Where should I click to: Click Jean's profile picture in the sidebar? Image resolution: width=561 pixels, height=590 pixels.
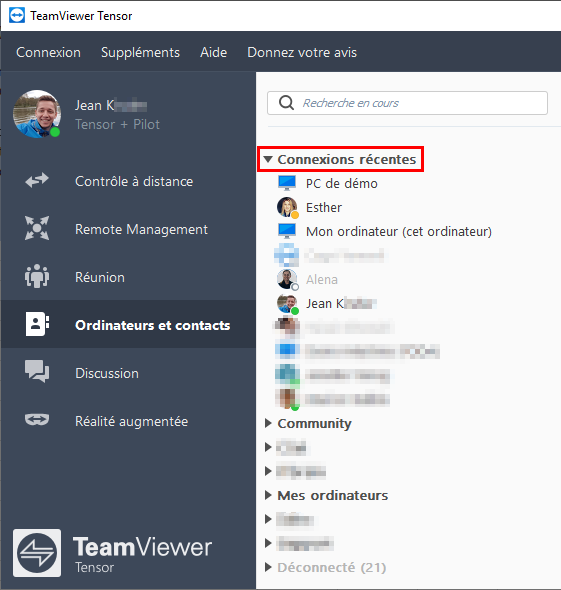pos(37,114)
